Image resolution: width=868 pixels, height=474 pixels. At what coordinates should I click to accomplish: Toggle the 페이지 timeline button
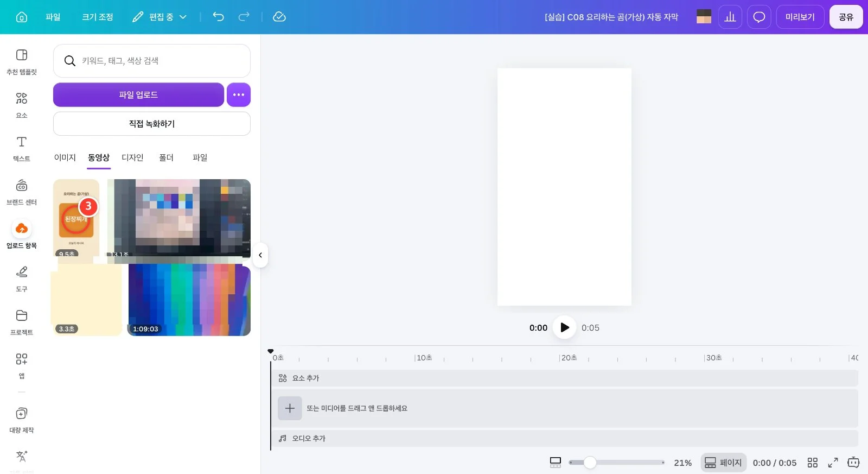coord(724,463)
